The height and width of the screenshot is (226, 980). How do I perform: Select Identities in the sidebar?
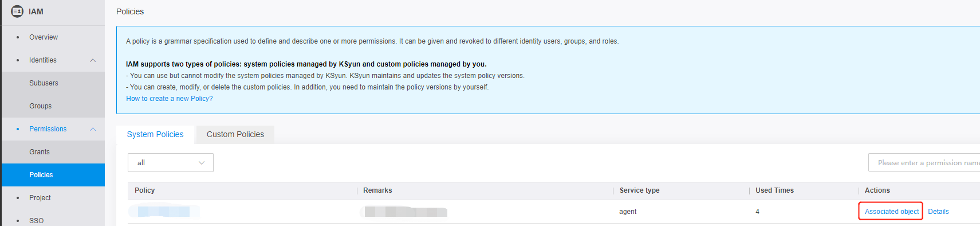(43, 60)
